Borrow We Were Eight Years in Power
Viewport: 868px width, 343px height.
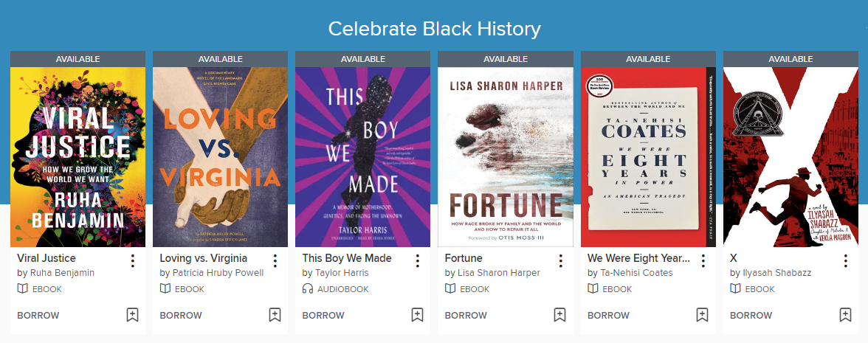608,315
